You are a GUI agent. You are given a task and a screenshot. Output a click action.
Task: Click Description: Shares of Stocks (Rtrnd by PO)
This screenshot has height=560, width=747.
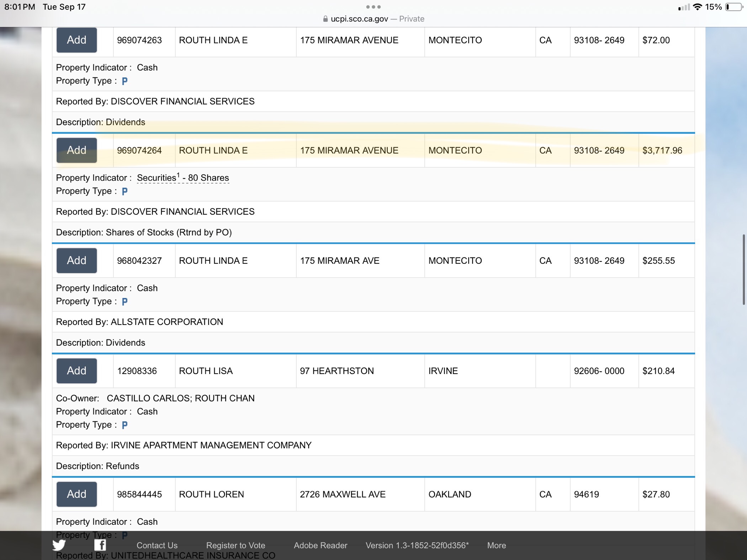click(373, 232)
